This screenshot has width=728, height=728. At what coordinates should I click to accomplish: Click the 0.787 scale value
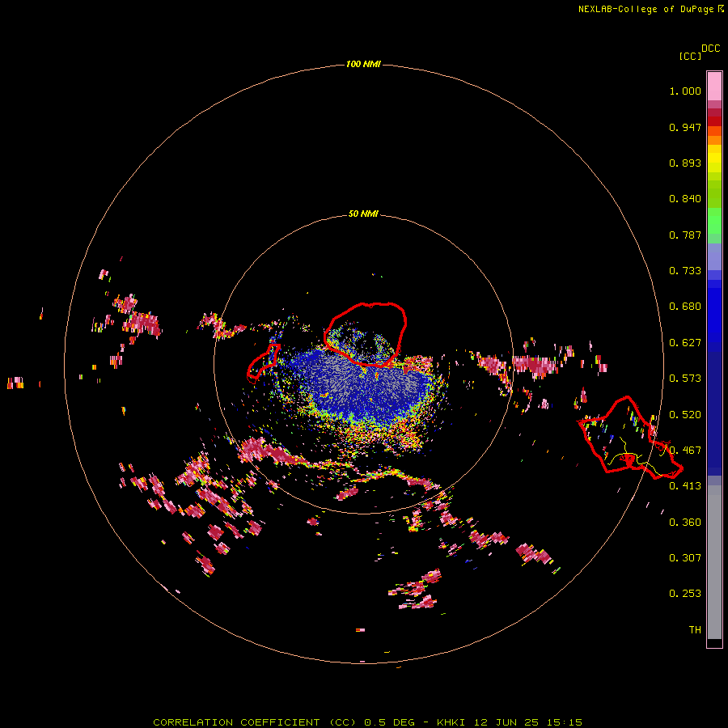tap(685, 235)
